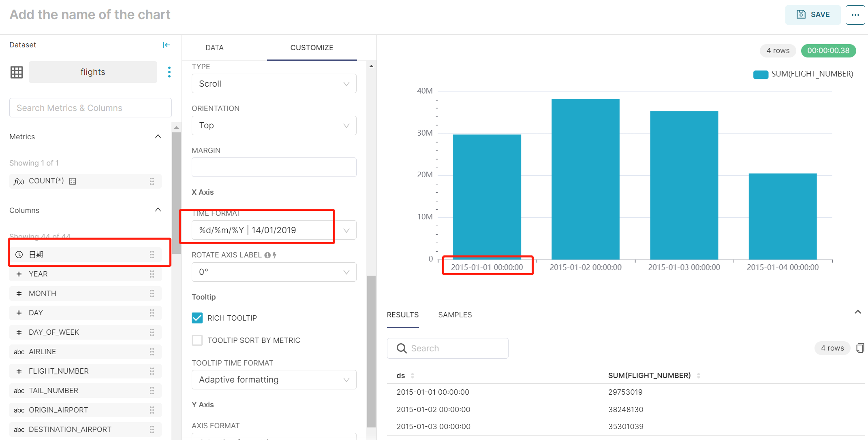Collapse results panel with chevron icon
This screenshot has height=440, width=868.
pos(857,312)
